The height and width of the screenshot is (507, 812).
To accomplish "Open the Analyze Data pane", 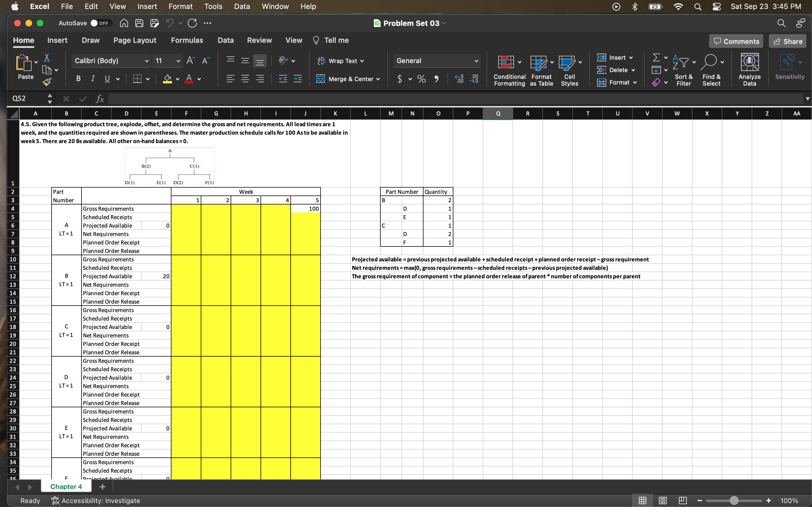I will tap(749, 69).
